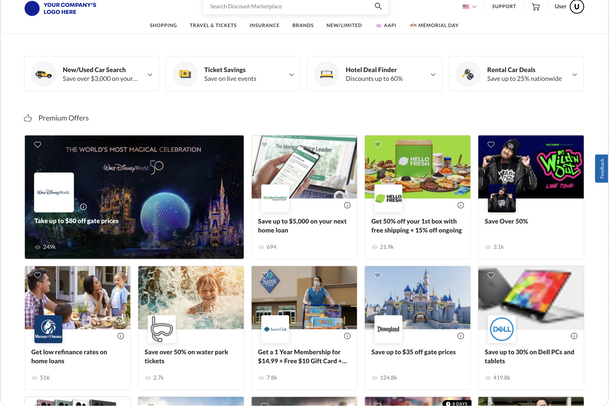This screenshot has width=609, height=406.
Task: Favorite the HelloFresh offer heart
Action: coord(378,145)
